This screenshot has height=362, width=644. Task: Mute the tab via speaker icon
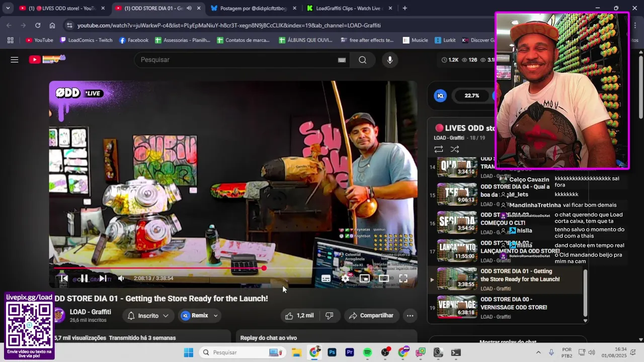click(x=189, y=8)
